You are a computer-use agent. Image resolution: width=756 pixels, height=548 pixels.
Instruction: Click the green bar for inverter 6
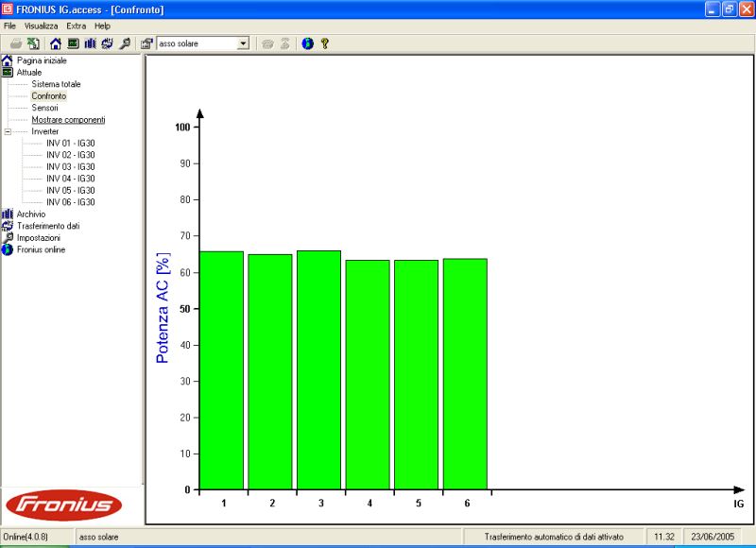click(465, 374)
